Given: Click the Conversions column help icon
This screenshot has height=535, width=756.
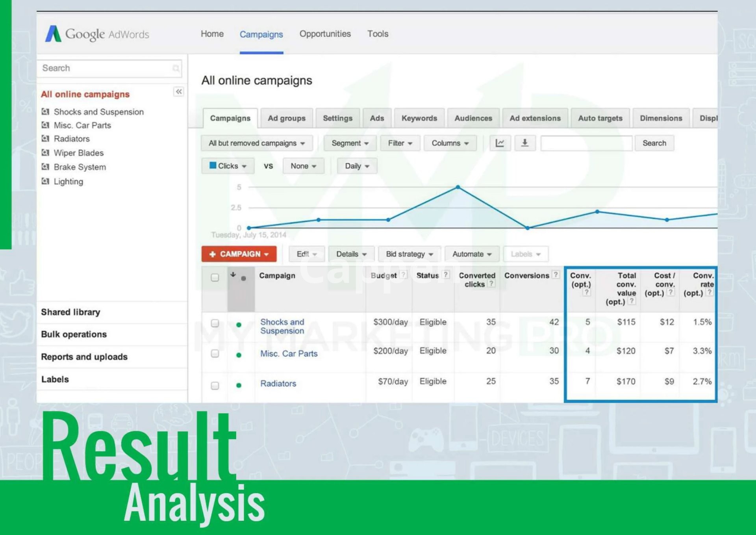Looking at the screenshot, I should tap(555, 275).
